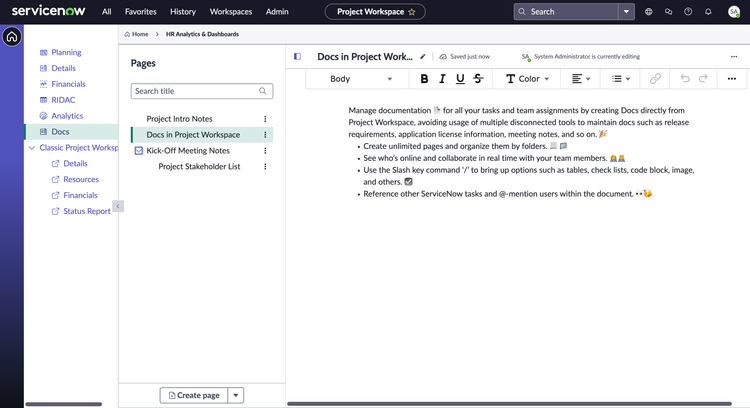Open more editor toolbar options

click(732, 79)
